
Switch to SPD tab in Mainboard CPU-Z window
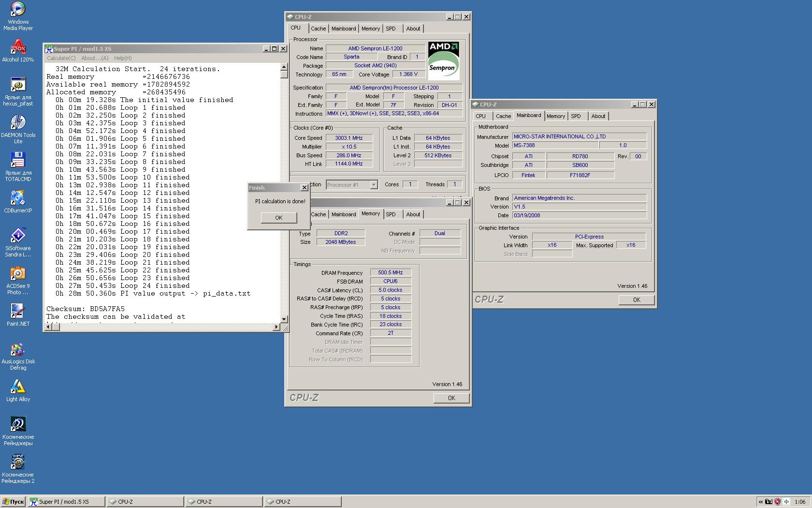(x=576, y=116)
